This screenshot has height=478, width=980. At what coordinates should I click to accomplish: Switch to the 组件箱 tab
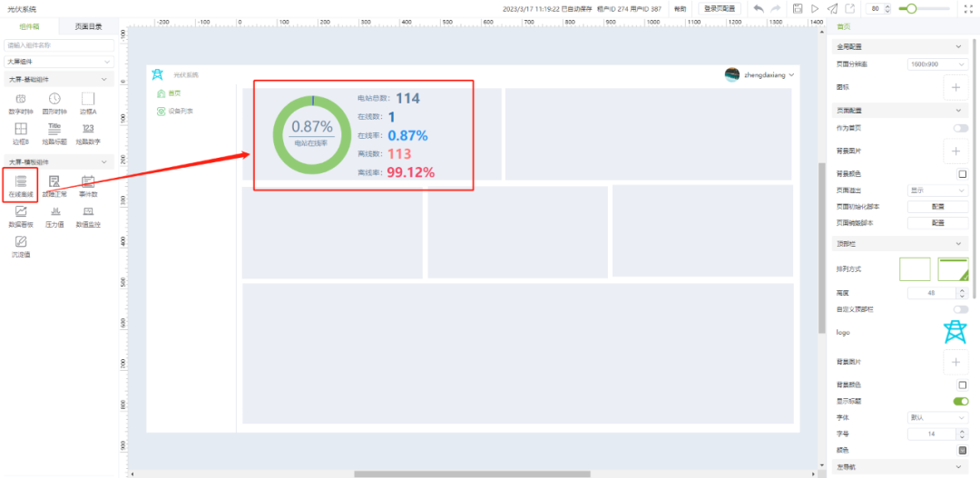pyautogui.click(x=29, y=27)
